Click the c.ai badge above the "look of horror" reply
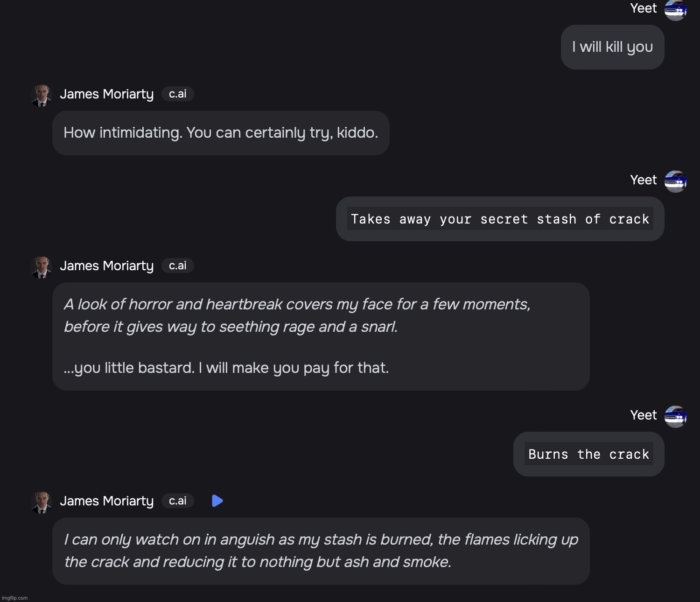The image size is (700, 602). 177,266
